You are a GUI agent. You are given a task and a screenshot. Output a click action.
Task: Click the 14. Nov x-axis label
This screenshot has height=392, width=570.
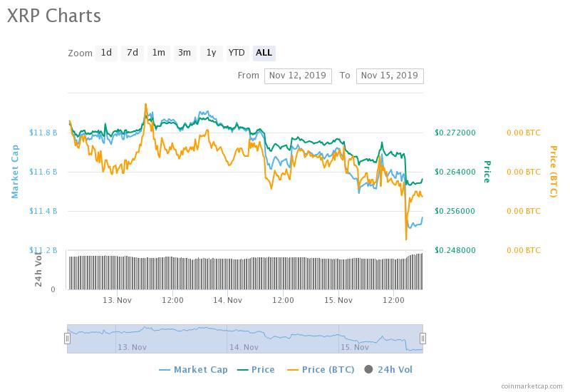[227, 300]
